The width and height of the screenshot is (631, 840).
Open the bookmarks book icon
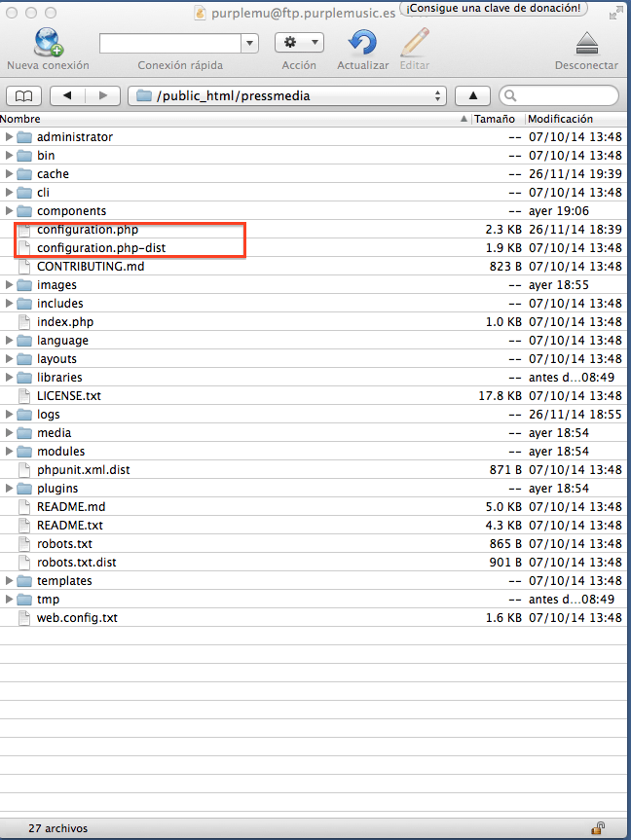coord(23,96)
